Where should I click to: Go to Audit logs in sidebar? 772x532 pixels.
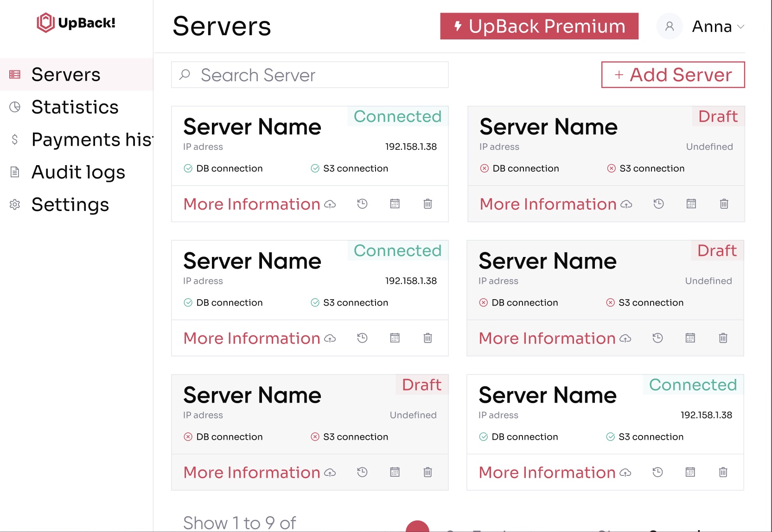pyautogui.click(x=78, y=172)
